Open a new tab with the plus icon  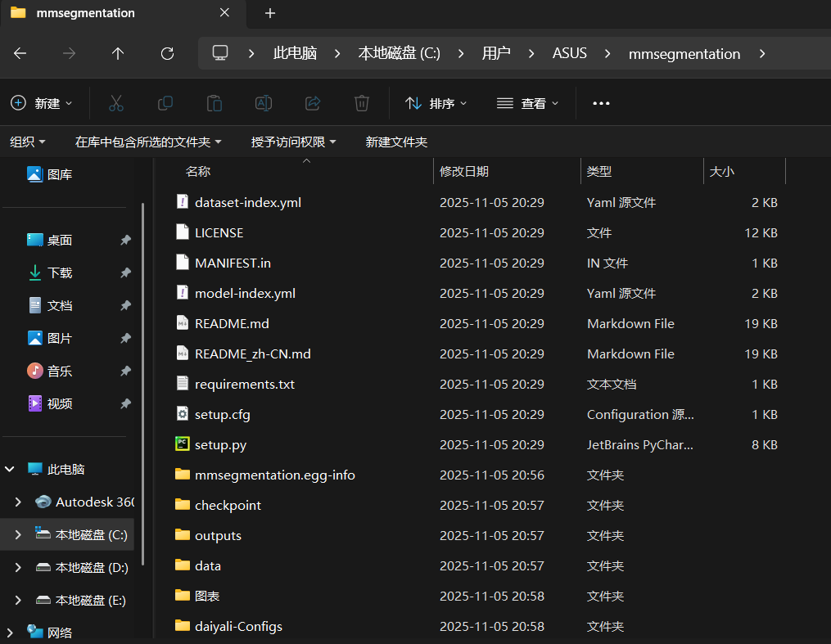pyautogui.click(x=270, y=13)
